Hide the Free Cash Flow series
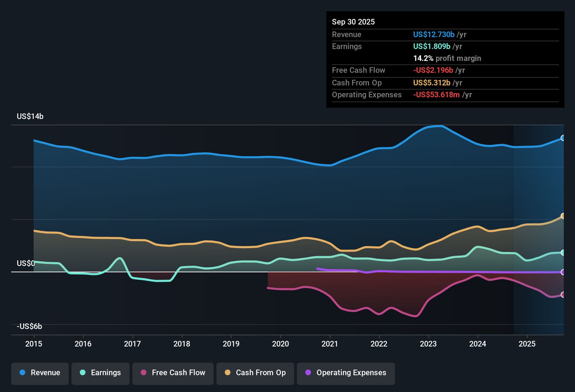 pos(173,373)
